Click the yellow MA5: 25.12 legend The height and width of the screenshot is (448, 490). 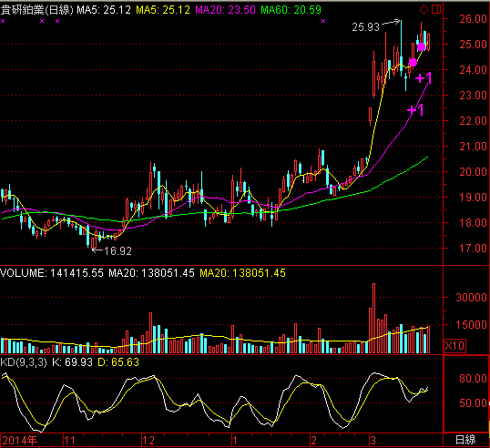click(163, 10)
